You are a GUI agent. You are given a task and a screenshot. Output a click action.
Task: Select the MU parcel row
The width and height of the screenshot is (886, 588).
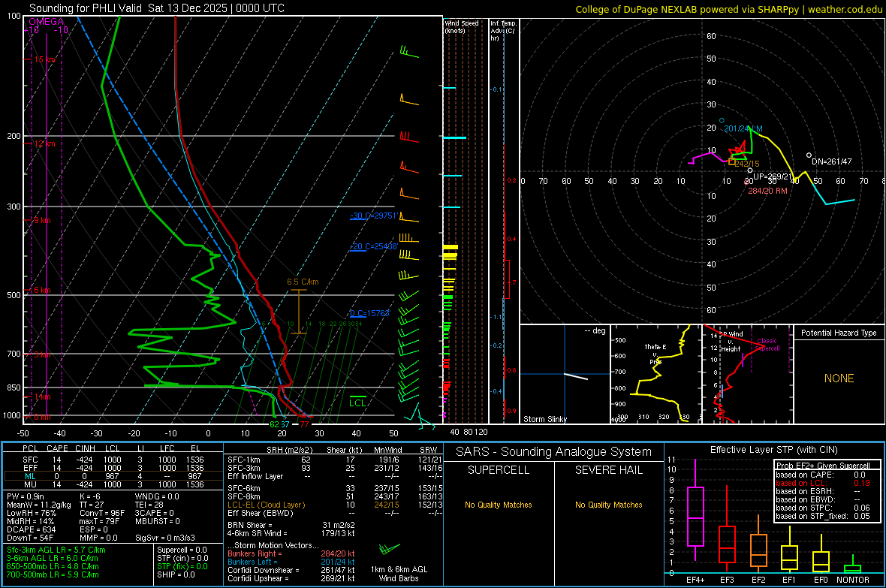(113, 484)
